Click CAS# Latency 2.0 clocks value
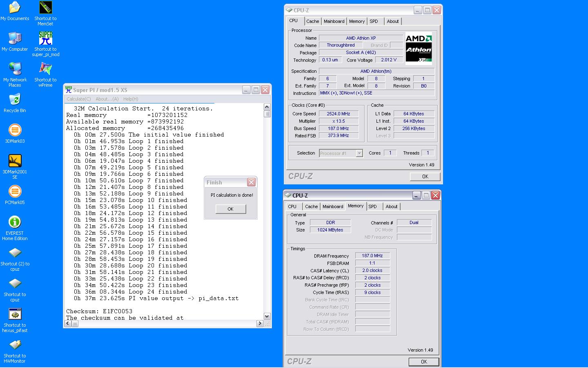Screen dimensions: 588x368 coord(372,270)
